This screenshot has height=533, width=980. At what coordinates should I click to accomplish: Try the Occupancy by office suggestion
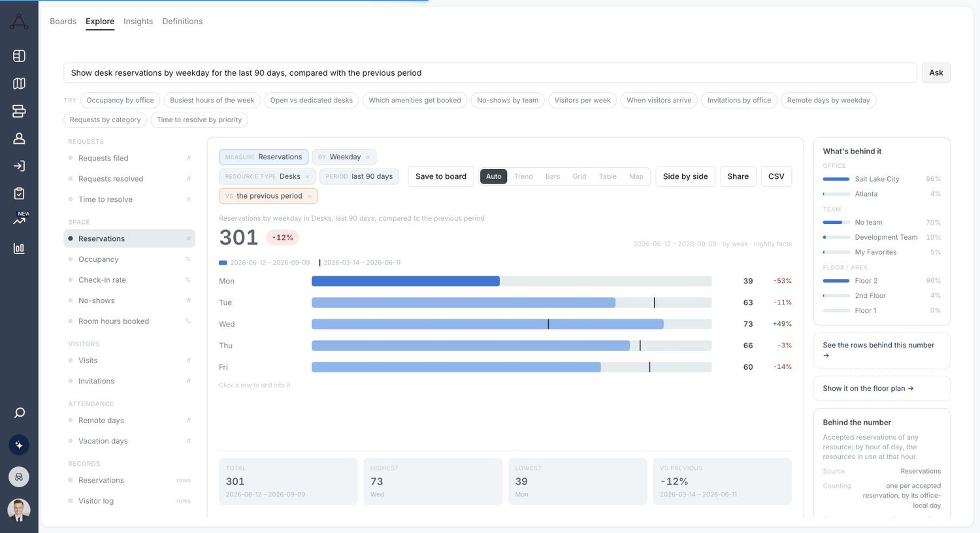(x=120, y=100)
